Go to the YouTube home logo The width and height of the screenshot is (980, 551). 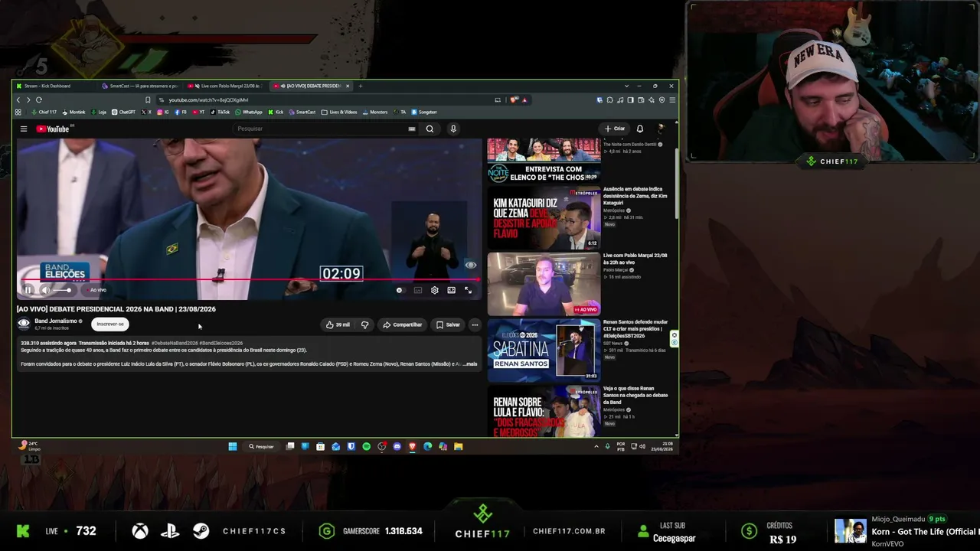52,129
